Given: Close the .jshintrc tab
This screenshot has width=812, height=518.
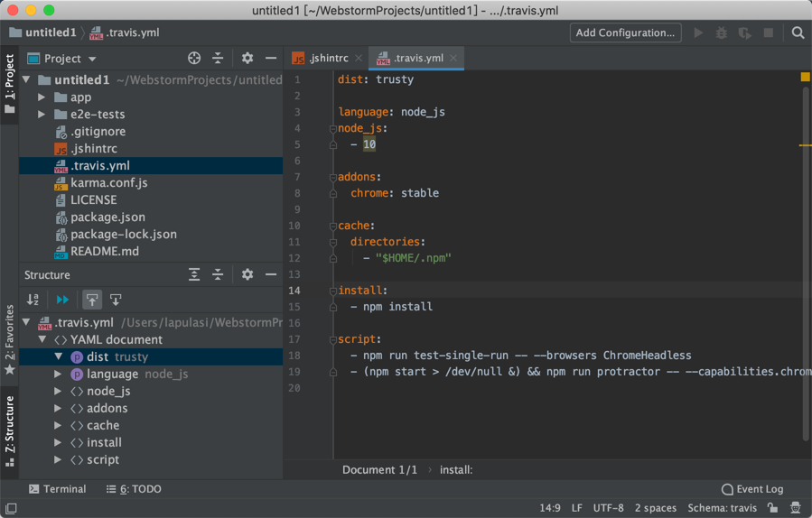Looking at the screenshot, I should coord(359,58).
